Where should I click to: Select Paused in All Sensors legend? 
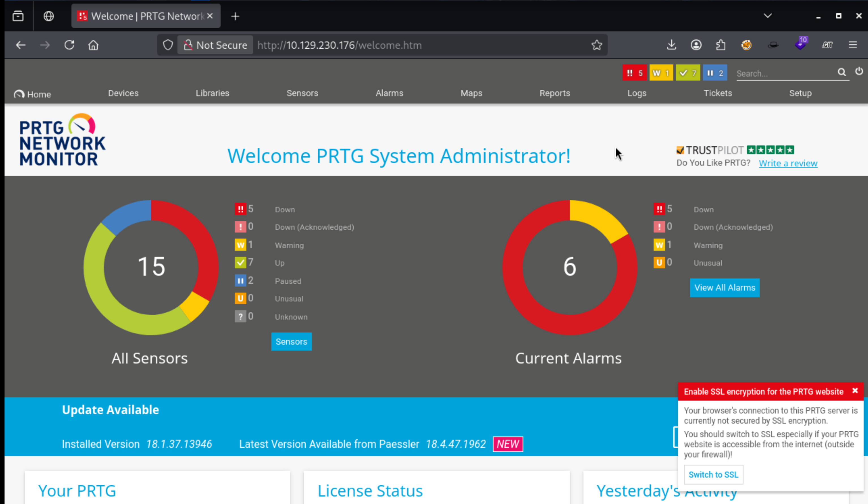[x=288, y=281]
